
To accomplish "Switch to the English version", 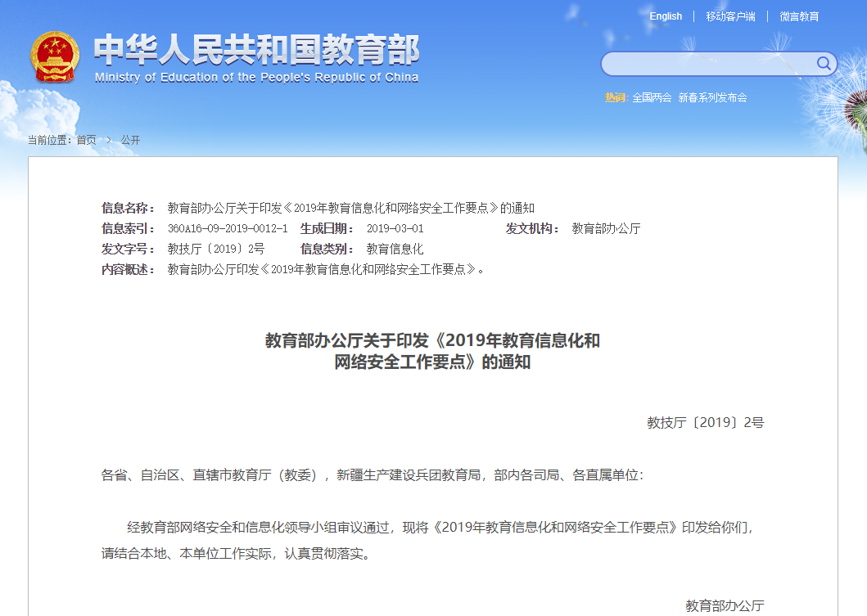I will pyautogui.click(x=666, y=16).
